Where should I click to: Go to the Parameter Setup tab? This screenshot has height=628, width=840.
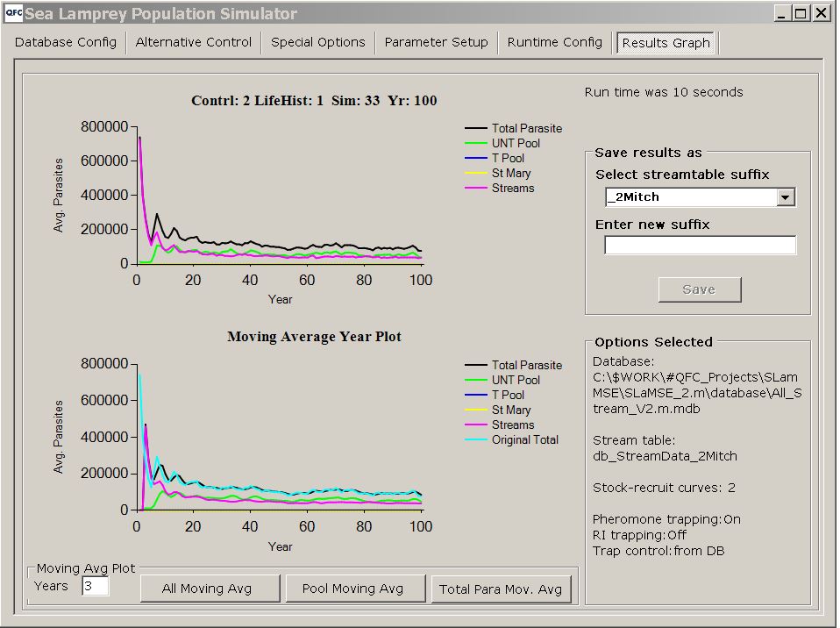click(436, 41)
